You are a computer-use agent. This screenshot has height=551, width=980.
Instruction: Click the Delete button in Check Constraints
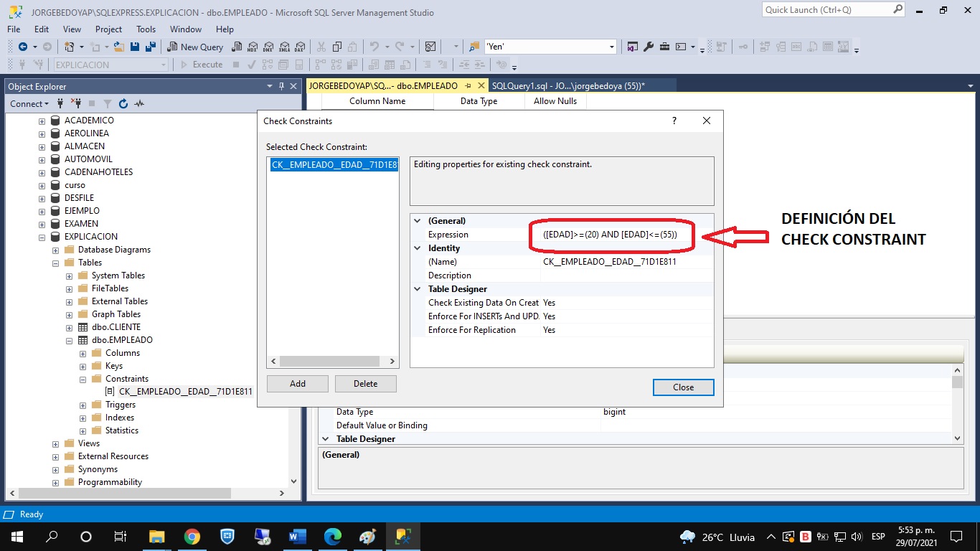coord(366,384)
